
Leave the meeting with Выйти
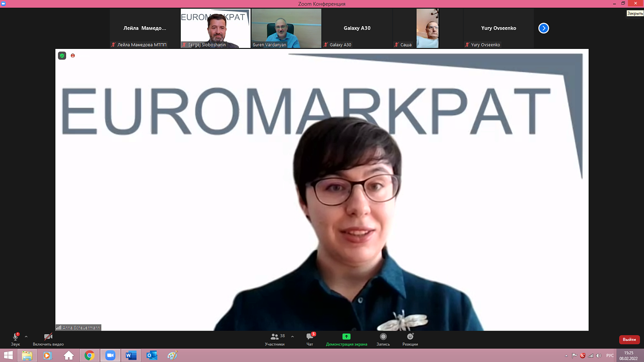[x=629, y=340]
